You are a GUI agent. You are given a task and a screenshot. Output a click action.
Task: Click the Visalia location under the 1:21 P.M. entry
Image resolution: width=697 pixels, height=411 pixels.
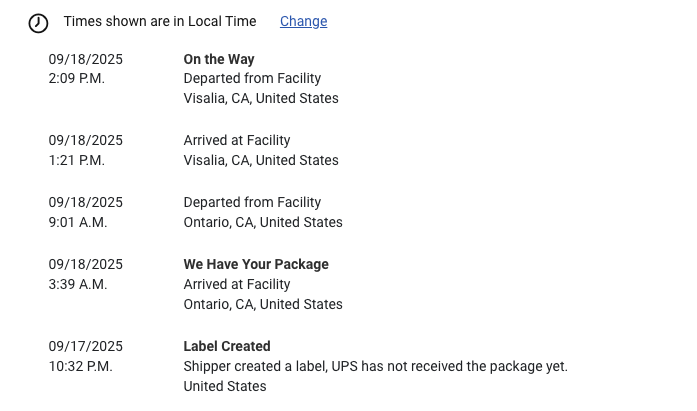[261, 160]
